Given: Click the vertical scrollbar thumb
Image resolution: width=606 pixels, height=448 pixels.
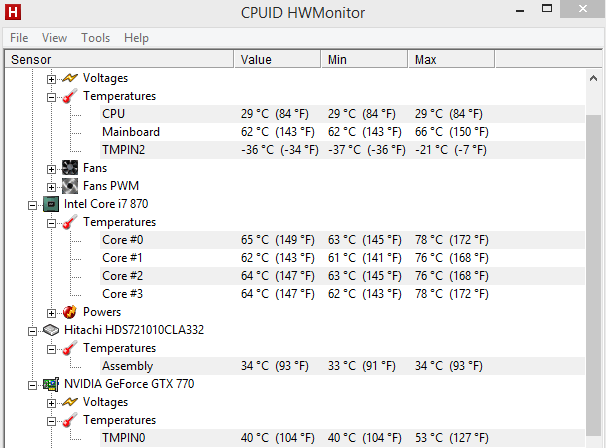Looking at the screenshot, I should tap(594, 274).
